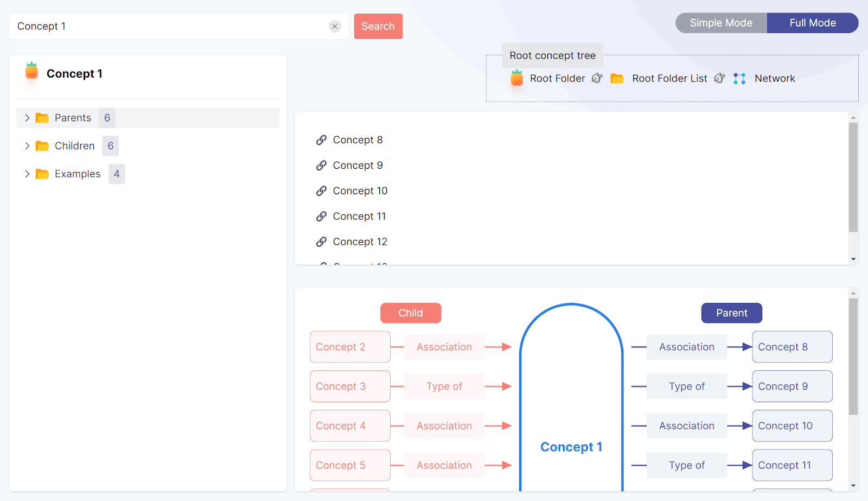This screenshot has height=501, width=868.
Task: Expand the Parents folder chevron
Action: 27,118
